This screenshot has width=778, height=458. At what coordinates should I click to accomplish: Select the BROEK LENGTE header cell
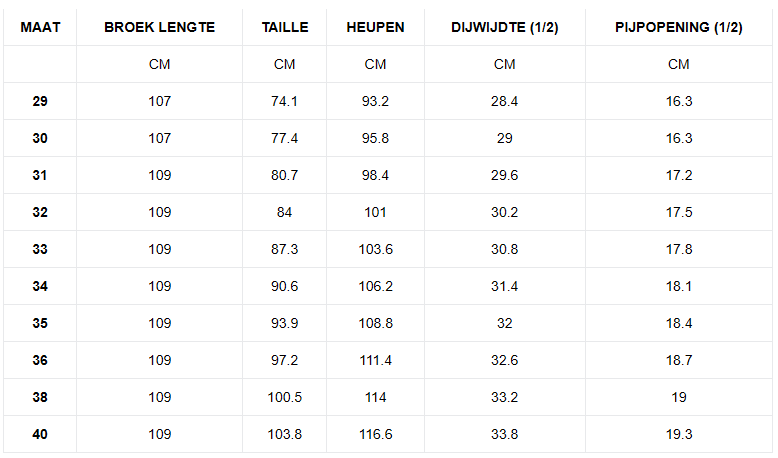coord(159,27)
